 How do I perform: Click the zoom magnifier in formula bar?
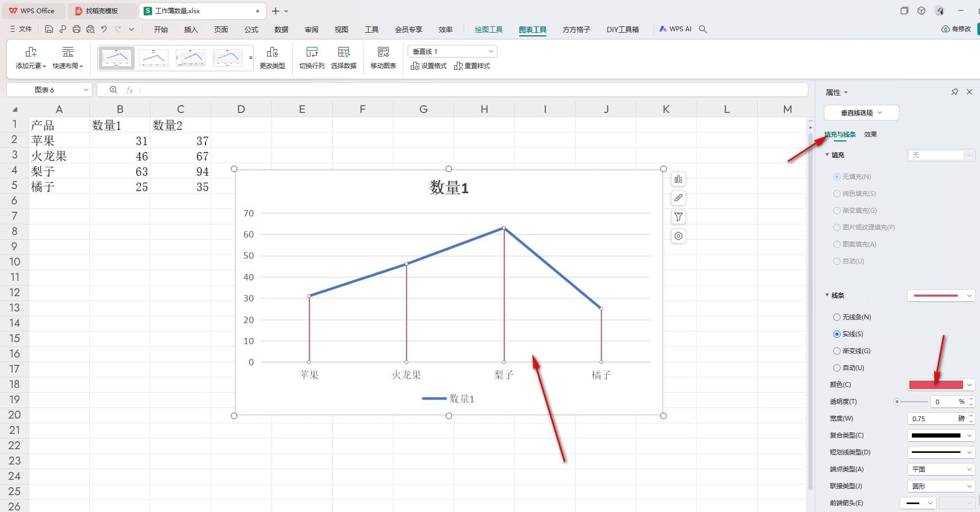[113, 90]
